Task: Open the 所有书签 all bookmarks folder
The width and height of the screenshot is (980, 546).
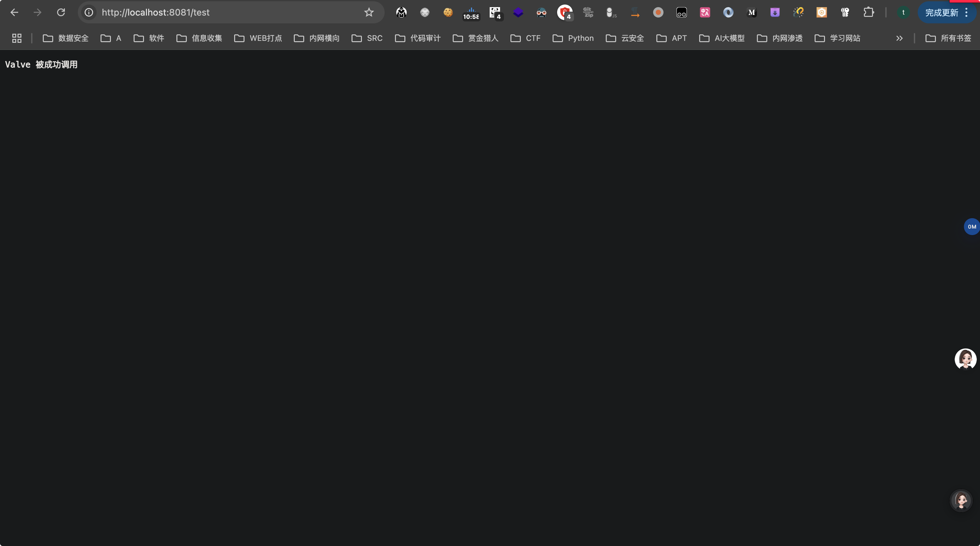Action: click(948, 38)
